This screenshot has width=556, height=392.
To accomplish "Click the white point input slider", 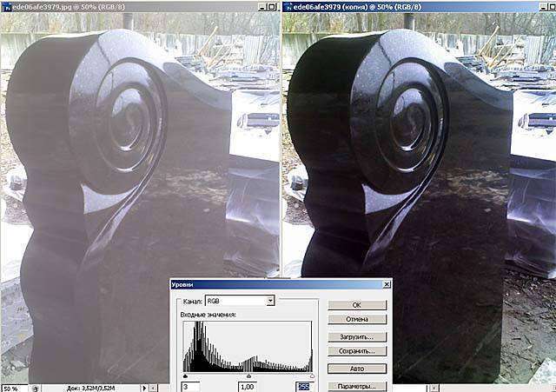I will coord(311,376).
